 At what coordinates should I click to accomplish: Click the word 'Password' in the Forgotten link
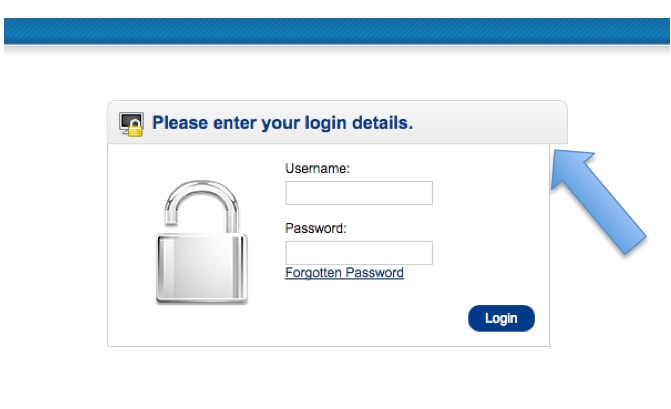click(x=374, y=273)
